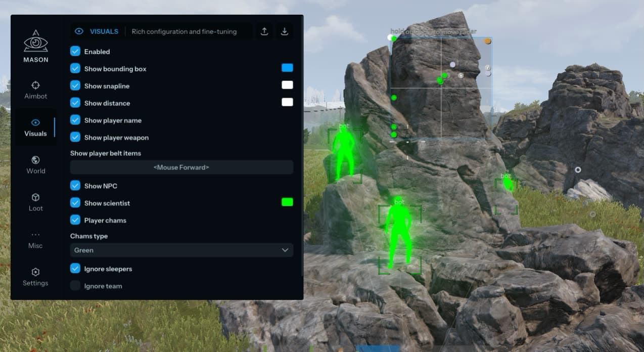Expand the Chams type dropdown

coord(181,250)
